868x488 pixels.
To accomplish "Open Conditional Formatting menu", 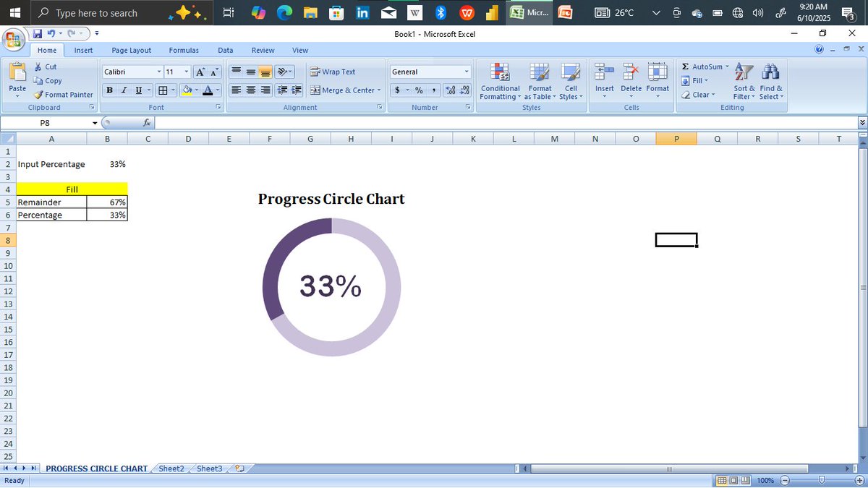I will coord(500,81).
